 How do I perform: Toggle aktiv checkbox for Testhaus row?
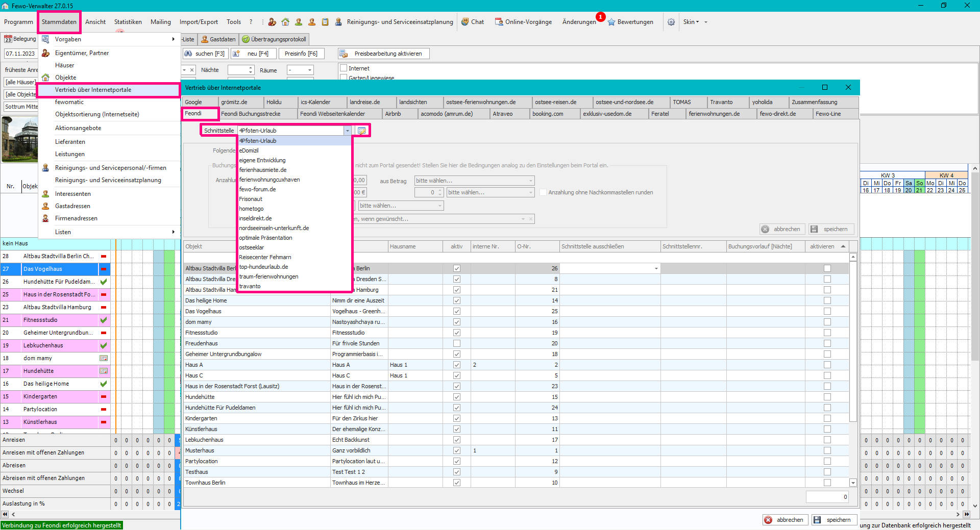(457, 472)
